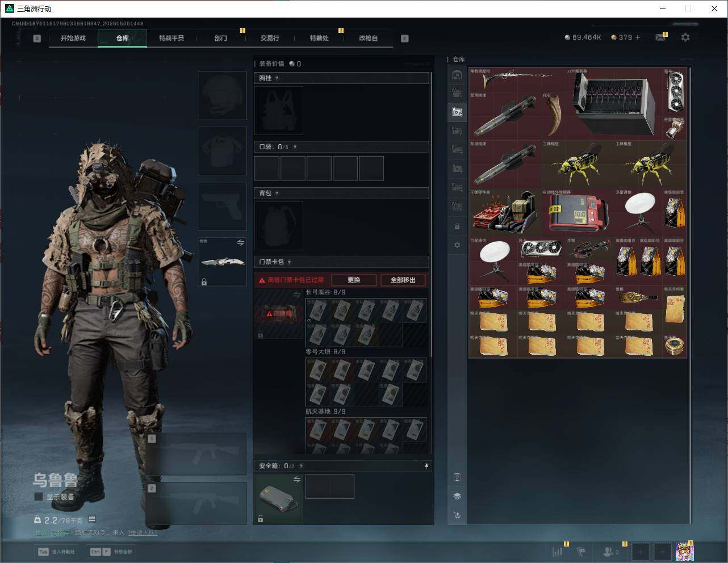
Task: Open the weight details list icon
Action: (x=92, y=519)
